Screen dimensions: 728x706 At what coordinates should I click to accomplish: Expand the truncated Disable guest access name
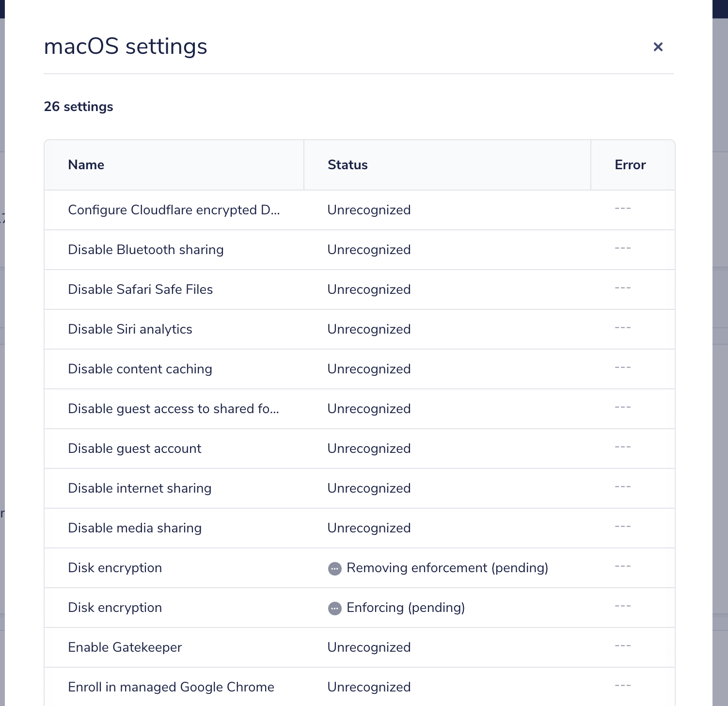pos(174,409)
